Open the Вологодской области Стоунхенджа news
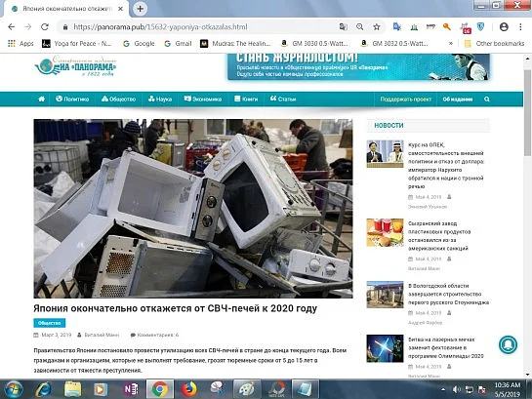 point(448,294)
